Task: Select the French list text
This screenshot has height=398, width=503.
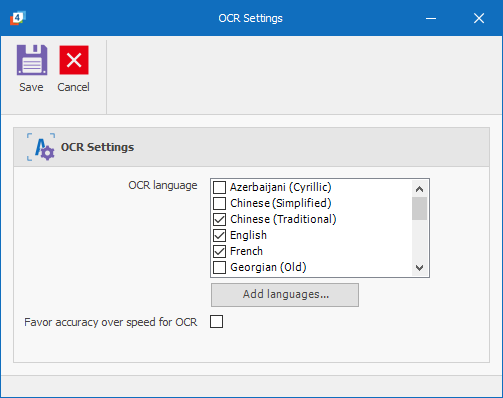Action: (246, 251)
